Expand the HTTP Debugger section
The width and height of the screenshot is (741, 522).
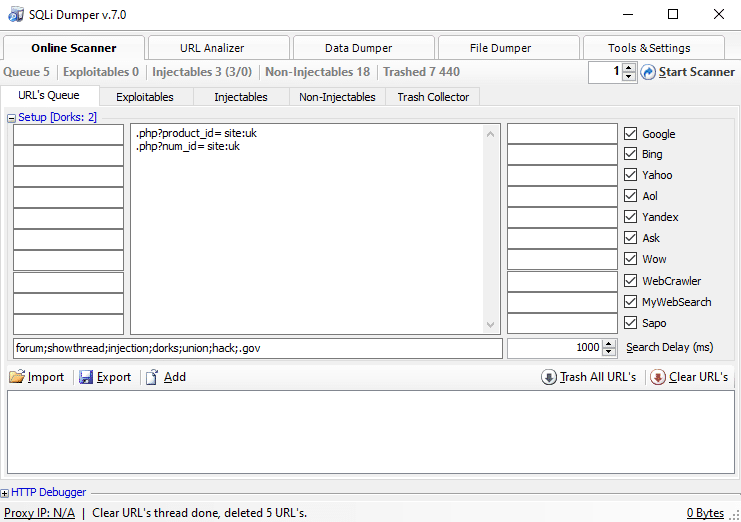(4, 493)
